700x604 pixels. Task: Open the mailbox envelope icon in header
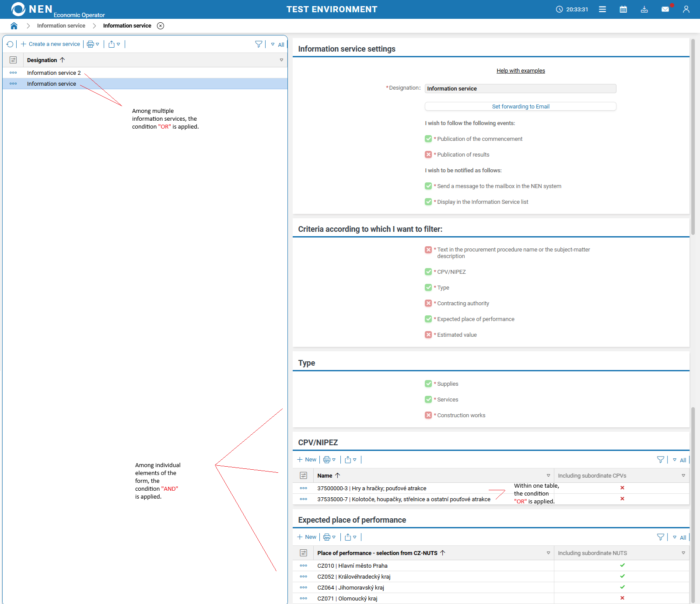coord(665,9)
